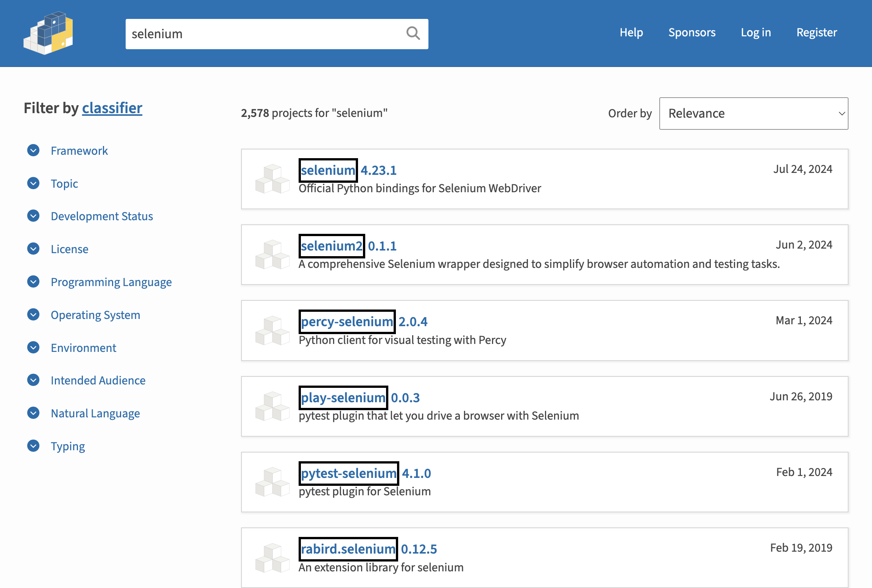Click the package cube icon beside selenium2

(x=272, y=255)
